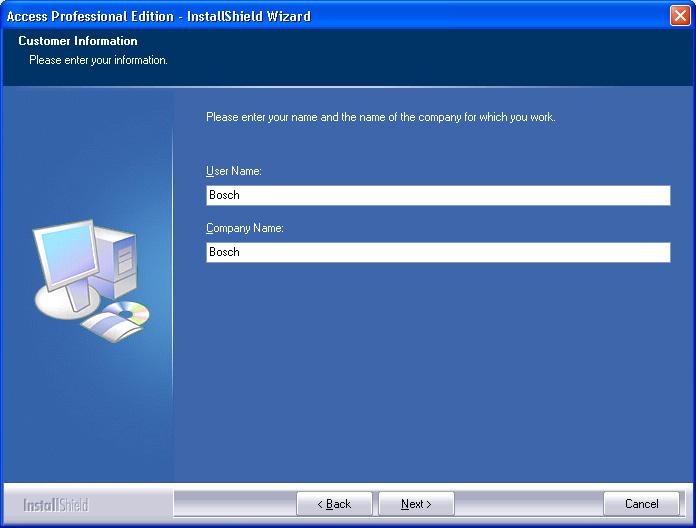Click the instruction text about company name
This screenshot has height=528, width=696.
point(381,117)
